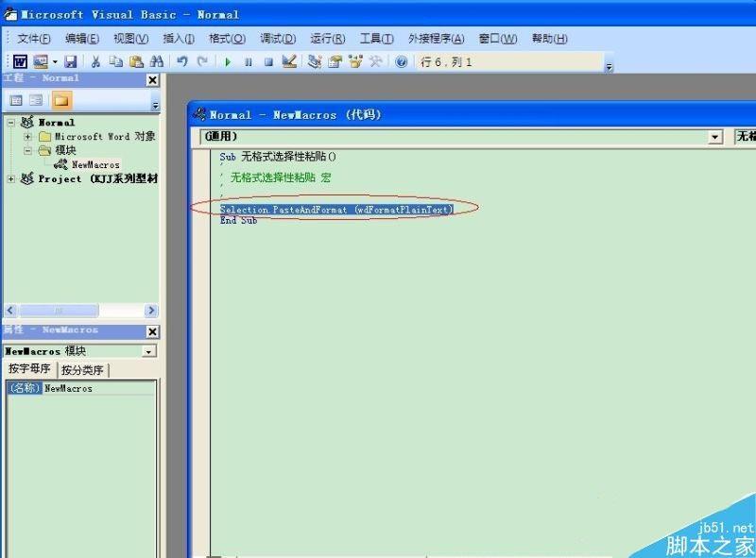The image size is (756, 558).
Task: Switch to 按字母序 tab in Properties window
Action: (x=28, y=369)
